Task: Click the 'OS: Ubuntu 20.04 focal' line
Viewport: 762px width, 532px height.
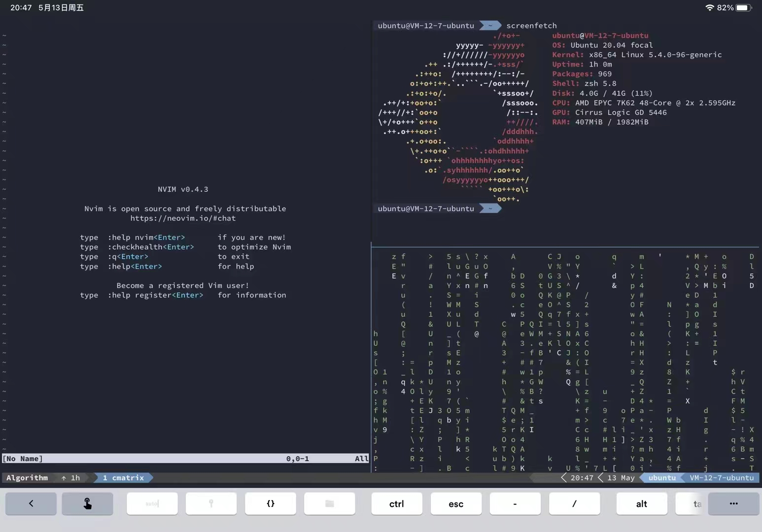Action: click(x=602, y=45)
